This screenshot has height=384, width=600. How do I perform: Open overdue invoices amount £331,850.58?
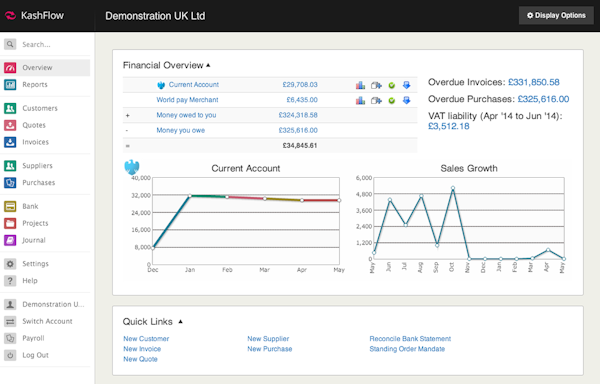533,82
